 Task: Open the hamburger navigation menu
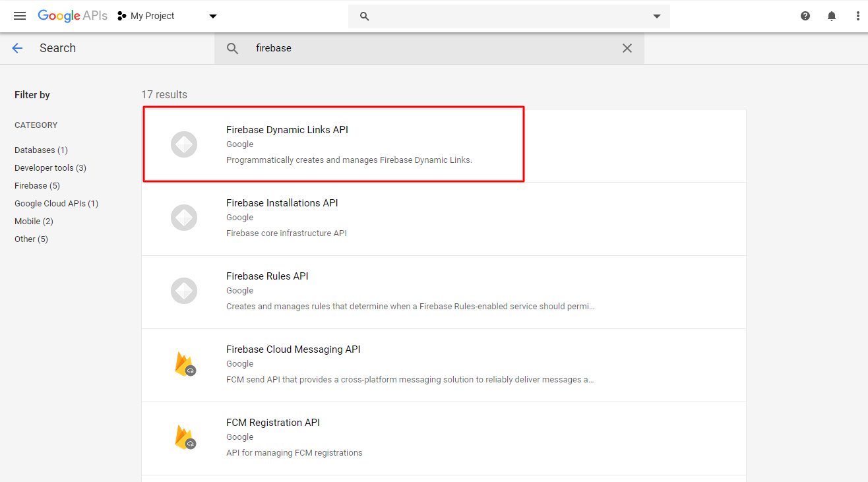pos(20,16)
